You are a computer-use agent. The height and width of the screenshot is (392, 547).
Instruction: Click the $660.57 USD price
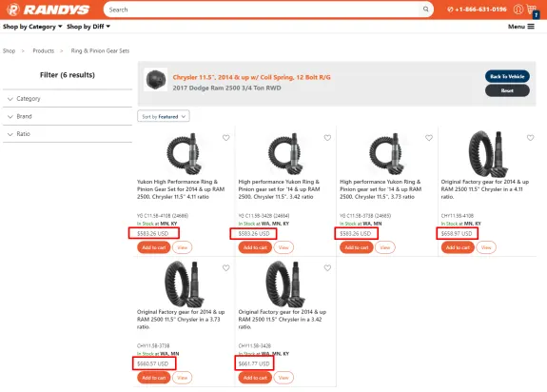[x=153, y=363]
